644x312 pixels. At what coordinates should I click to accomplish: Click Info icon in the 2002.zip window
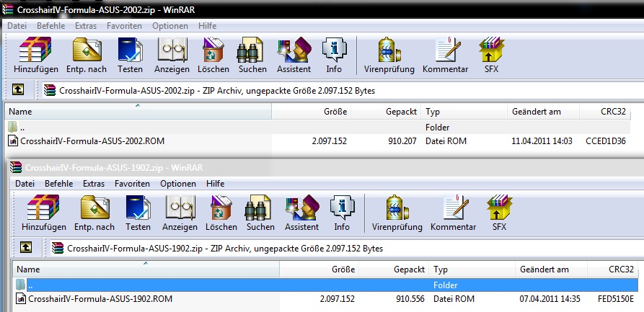334,49
